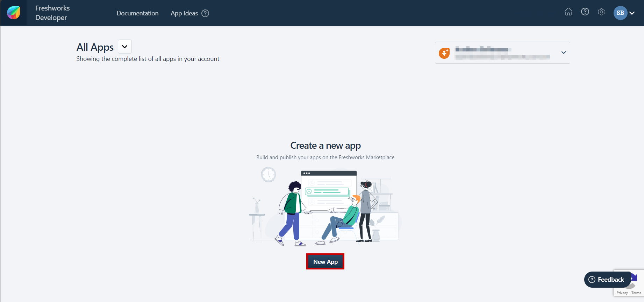644x302 pixels.
Task: Click 'Showing the complete list' description text
Action: (148, 59)
